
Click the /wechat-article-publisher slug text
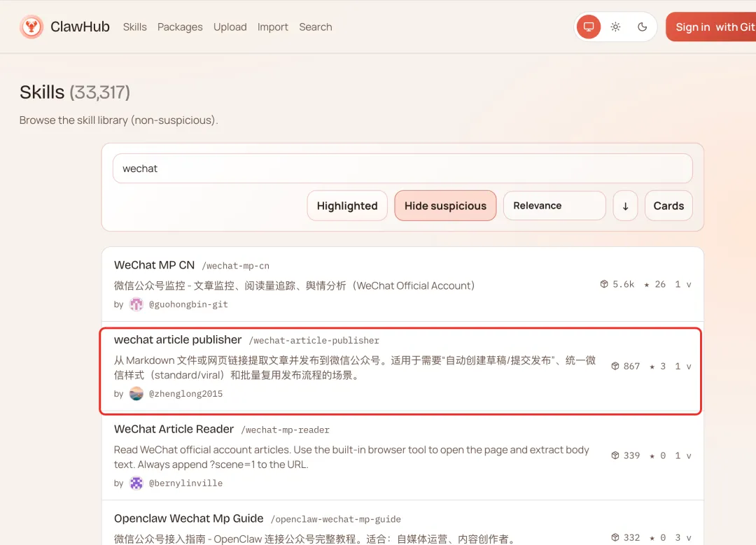pos(314,341)
